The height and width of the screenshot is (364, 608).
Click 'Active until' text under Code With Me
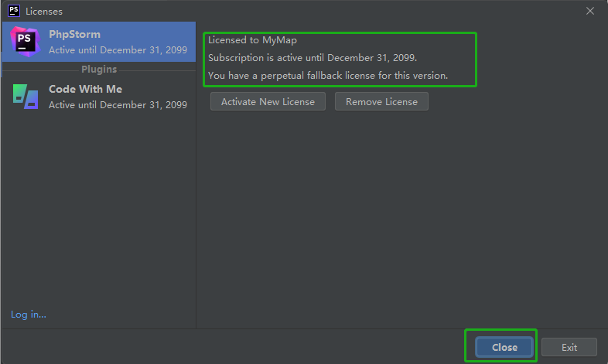click(x=118, y=105)
